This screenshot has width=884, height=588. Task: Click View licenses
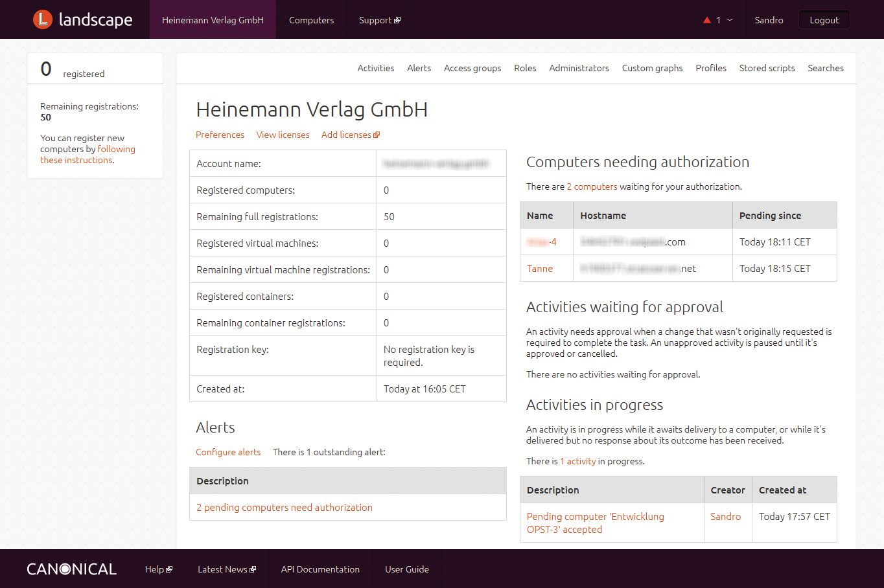pos(283,135)
